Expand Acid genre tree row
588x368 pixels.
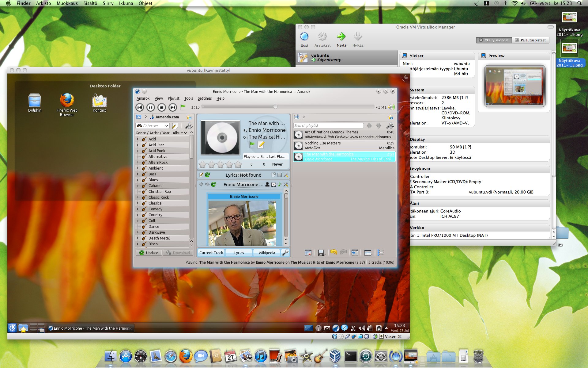coord(138,139)
